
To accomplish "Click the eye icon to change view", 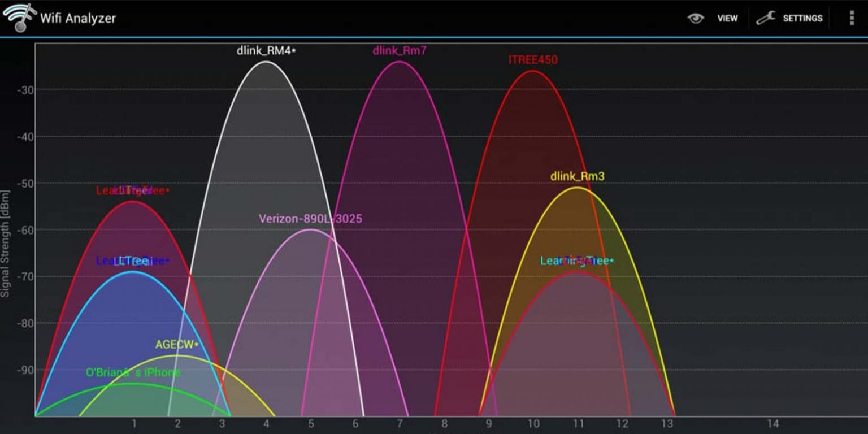I will (697, 18).
